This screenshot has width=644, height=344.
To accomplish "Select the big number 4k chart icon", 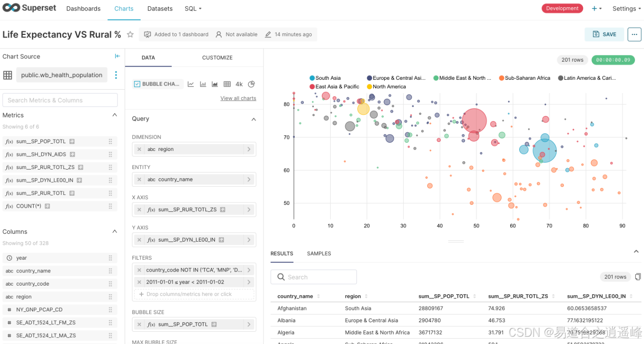I will click(239, 84).
